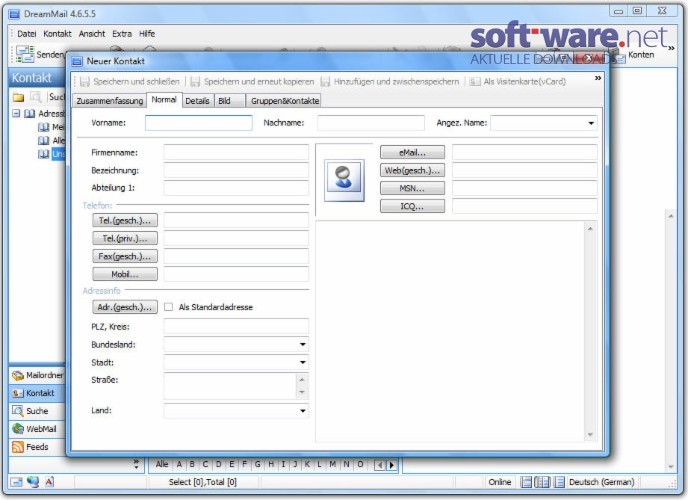
Task: Click MSN... button
Action: [x=412, y=189]
